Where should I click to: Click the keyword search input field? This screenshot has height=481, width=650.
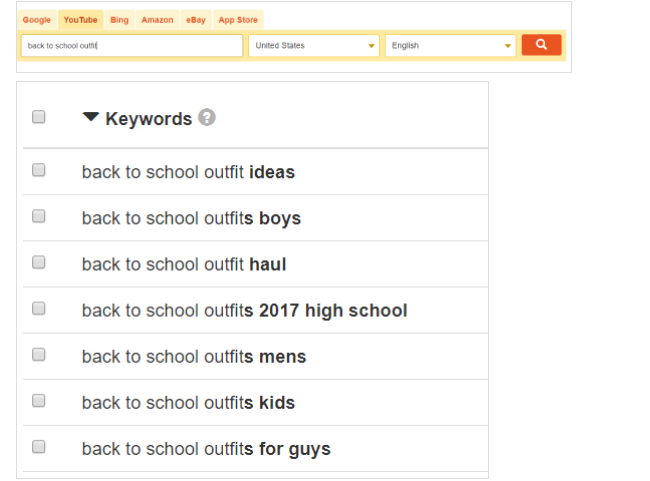tap(132, 46)
